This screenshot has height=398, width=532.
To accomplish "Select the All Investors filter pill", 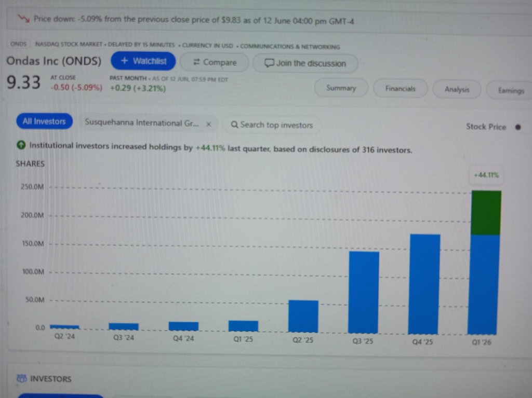I will 44,121.
